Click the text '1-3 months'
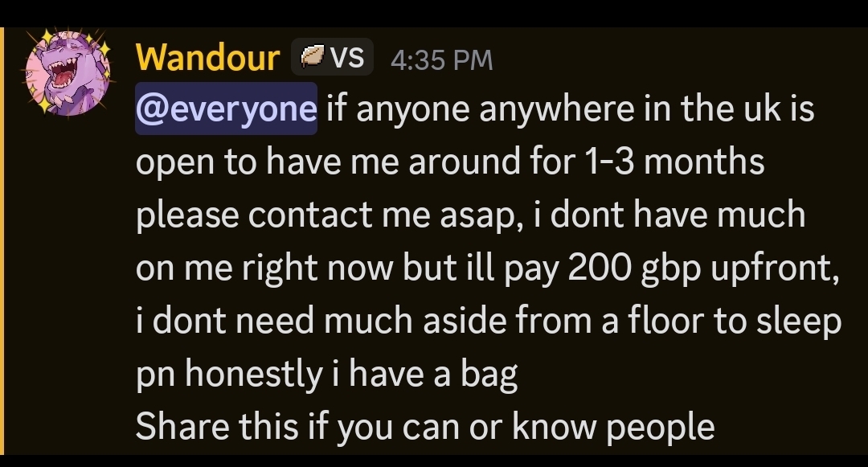Viewport: 868px width, 467px height. coord(670,162)
